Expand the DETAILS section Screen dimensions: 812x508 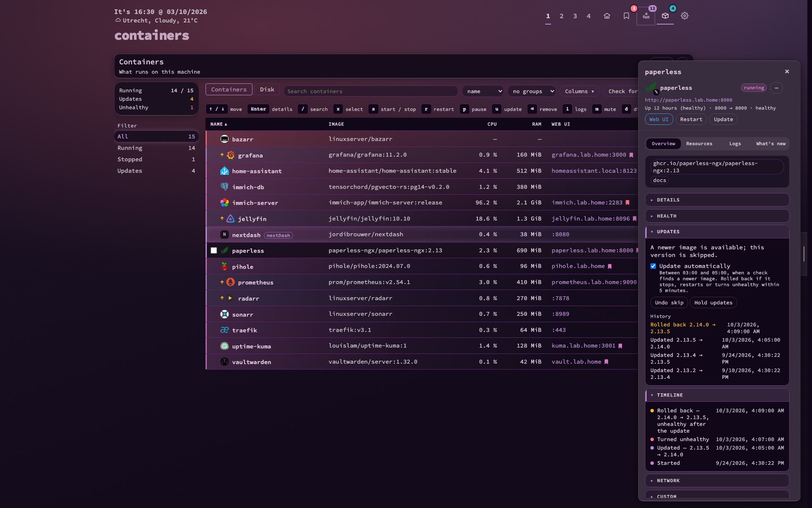tap(717, 200)
